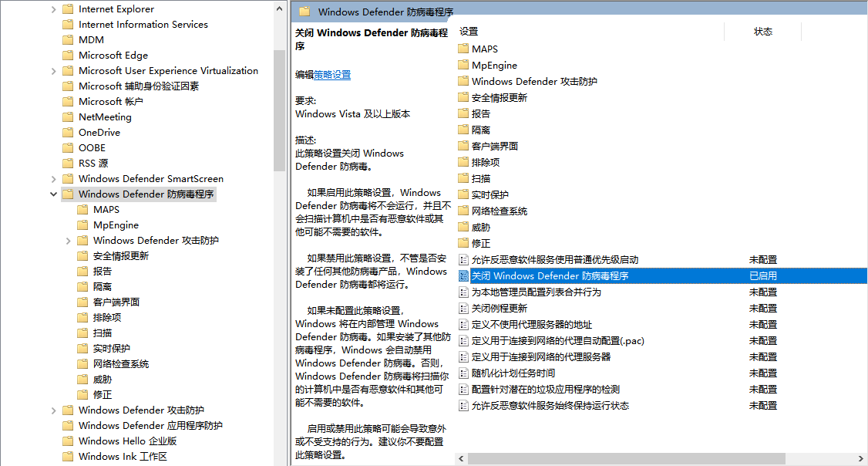Open the 策略设置 link
Image resolution: width=868 pixels, height=466 pixels.
click(332, 75)
